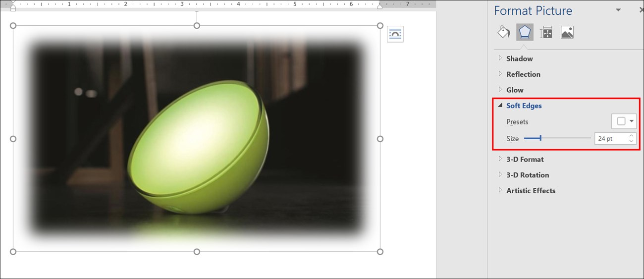The width and height of the screenshot is (644, 279).
Task: Click the green lamp picture
Action: click(x=198, y=149)
